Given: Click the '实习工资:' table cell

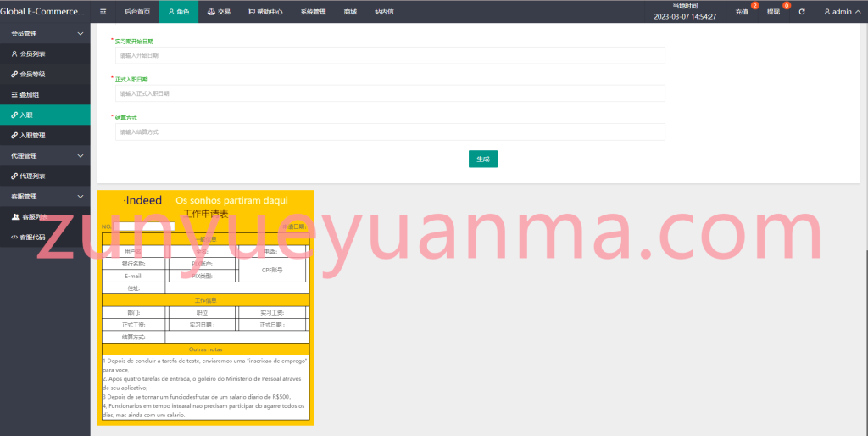Looking at the screenshot, I should tap(272, 312).
